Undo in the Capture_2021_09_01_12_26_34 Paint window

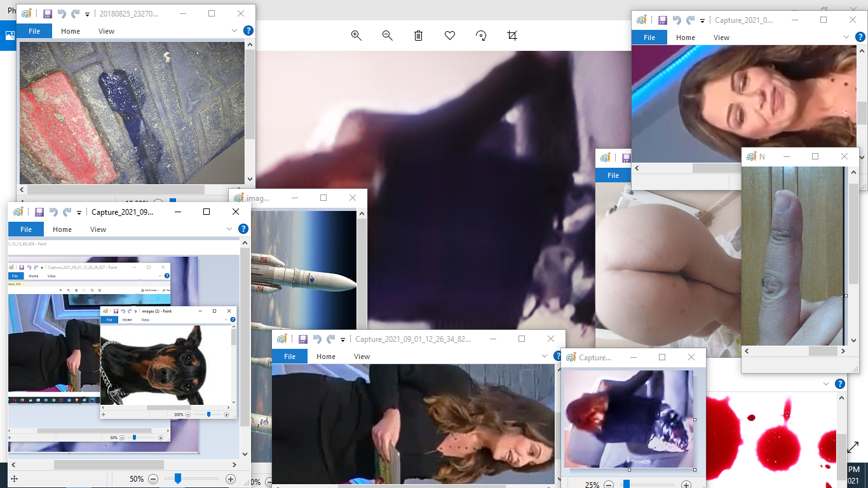pyautogui.click(x=317, y=339)
